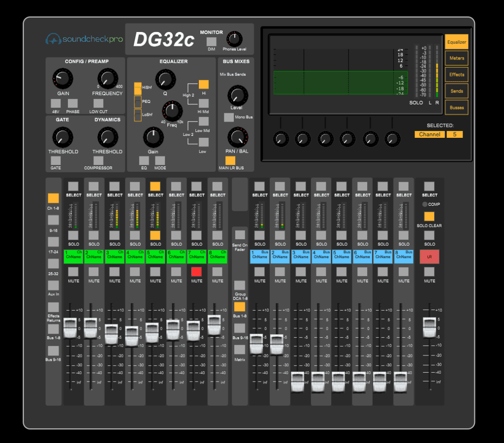Switch to Effects Returns layer

(53, 307)
